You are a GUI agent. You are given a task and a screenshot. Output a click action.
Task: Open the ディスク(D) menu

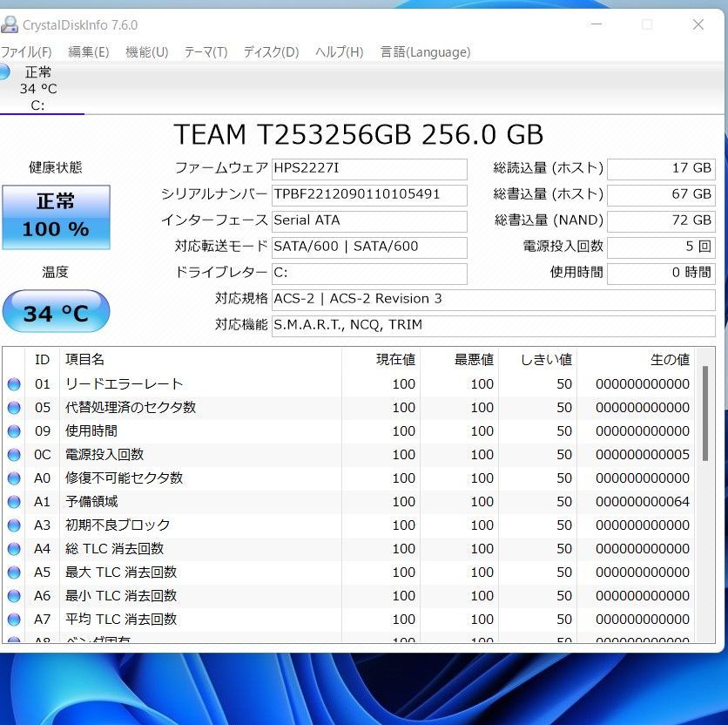coord(271,52)
